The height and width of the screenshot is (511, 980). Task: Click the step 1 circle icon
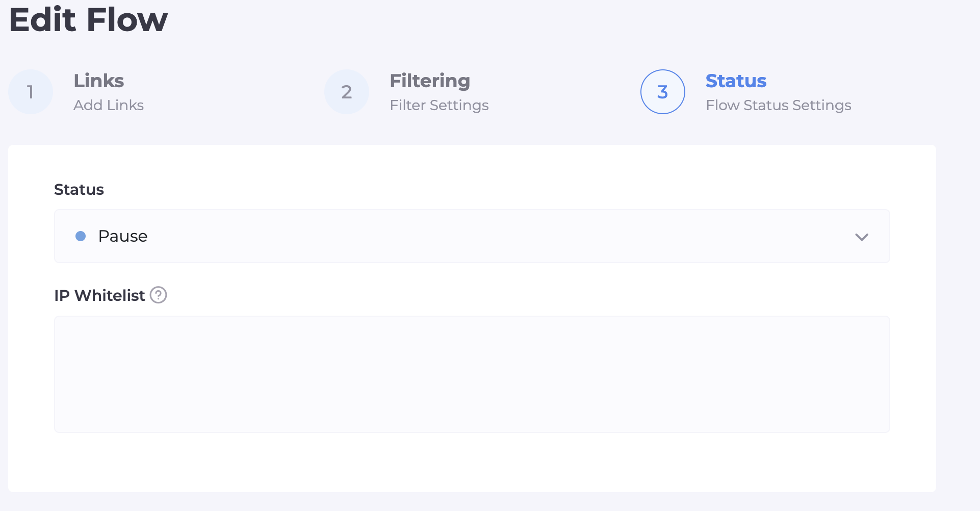(31, 92)
